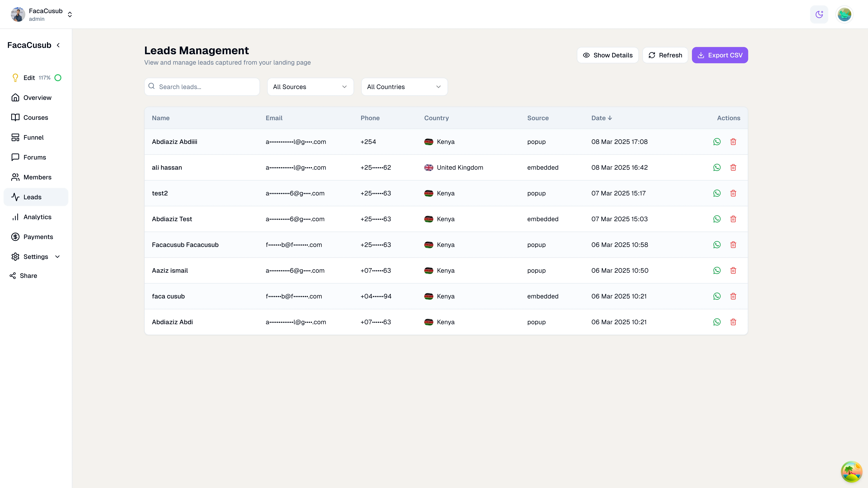Sort by the Email column header

coord(274,118)
